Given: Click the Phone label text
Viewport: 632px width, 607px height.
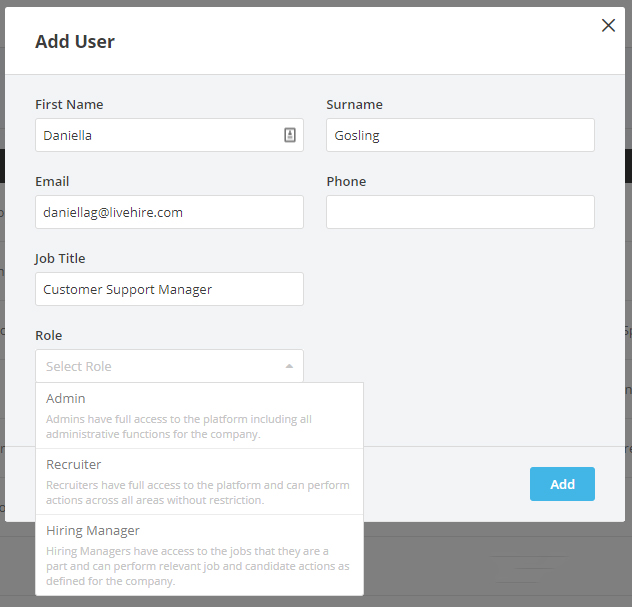Looking at the screenshot, I should pos(346,181).
